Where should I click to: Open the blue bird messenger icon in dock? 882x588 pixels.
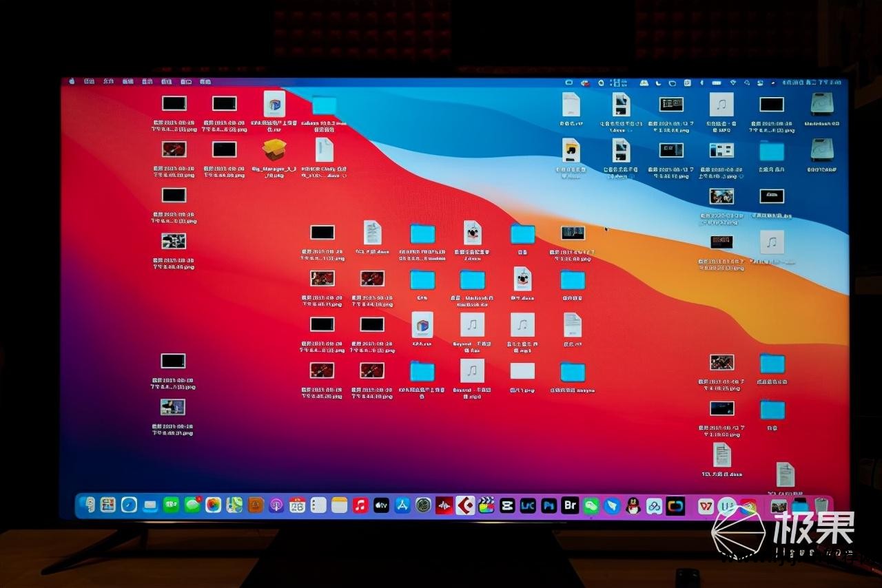(x=612, y=505)
